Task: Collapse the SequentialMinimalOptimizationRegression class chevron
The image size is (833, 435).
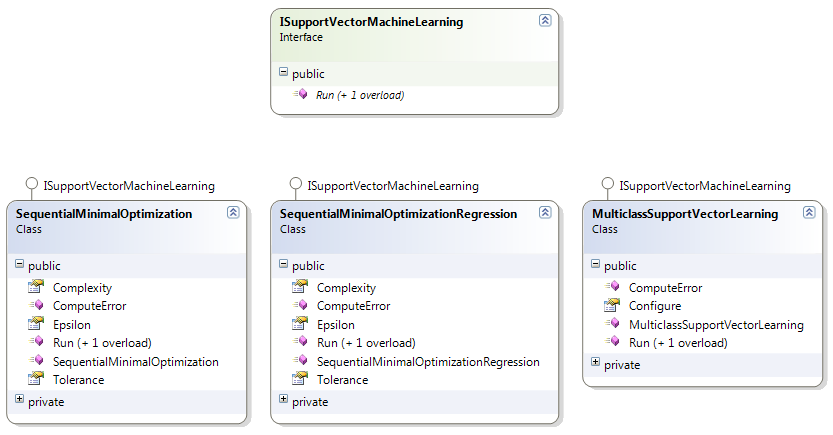Action: pos(545,212)
